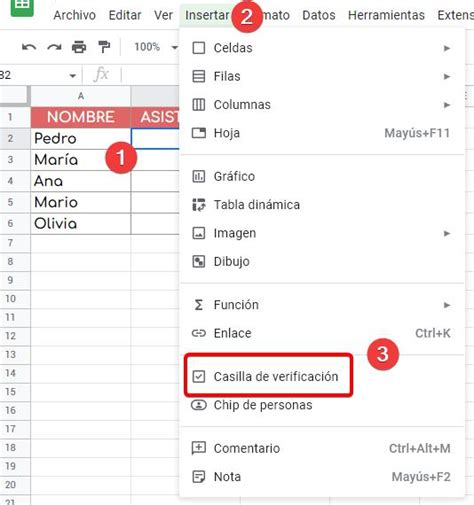Select the cell containing Pedro

81,139
